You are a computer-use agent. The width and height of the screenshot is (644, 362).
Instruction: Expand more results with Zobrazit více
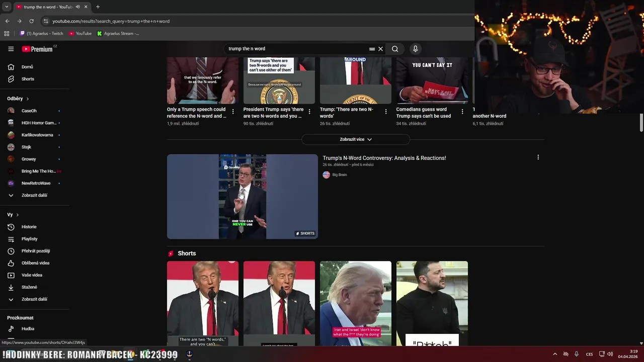pos(356,139)
